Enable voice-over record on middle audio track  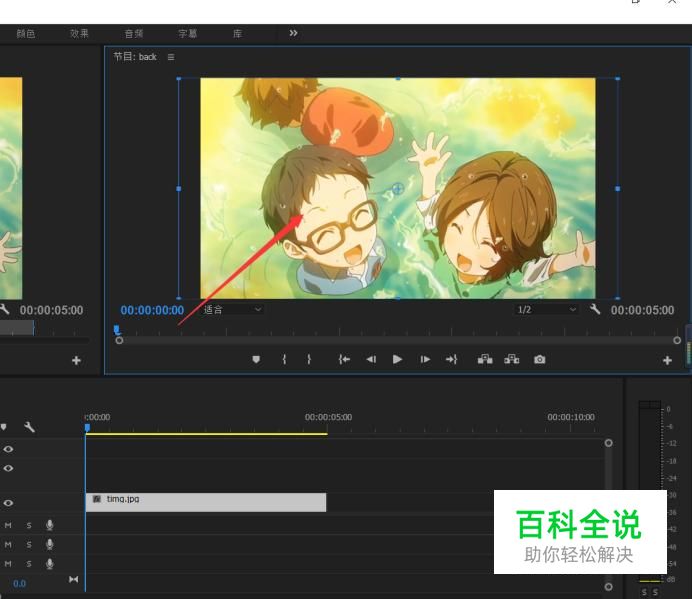tap(50, 544)
